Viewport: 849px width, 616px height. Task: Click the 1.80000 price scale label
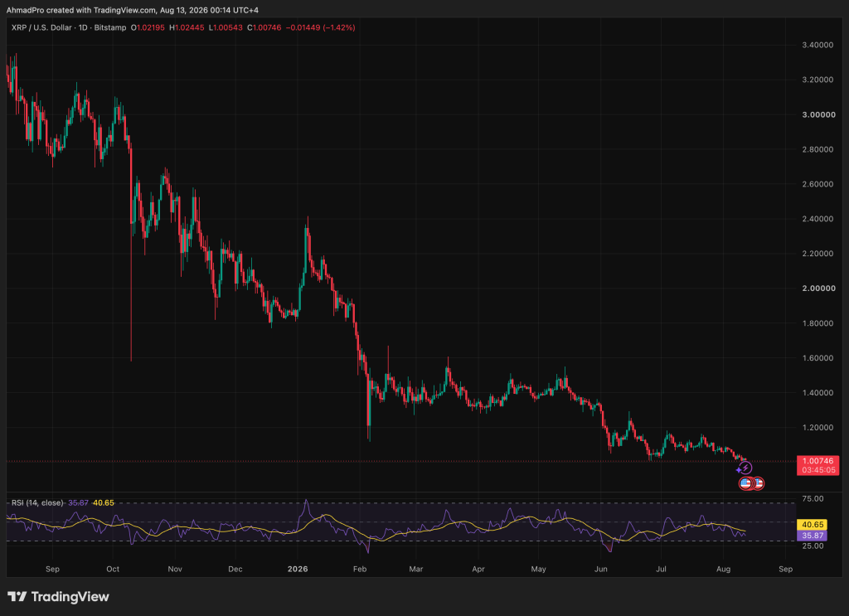coord(817,323)
